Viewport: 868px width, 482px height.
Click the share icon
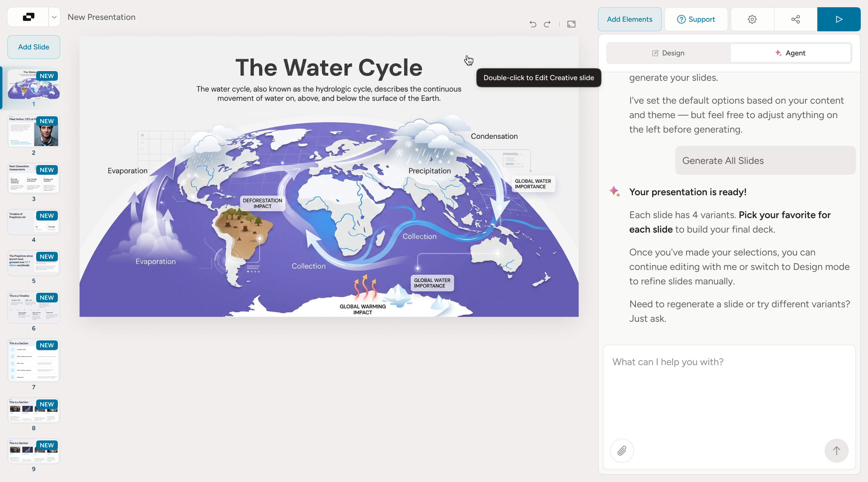coord(796,19)
